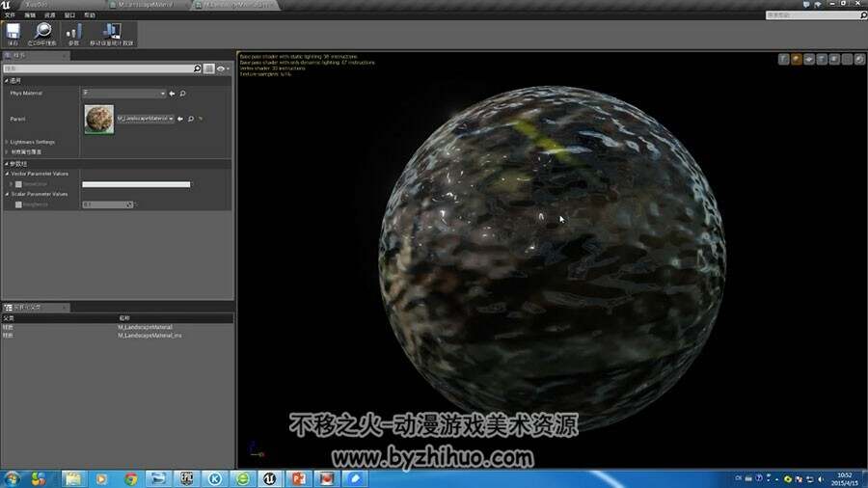Open the 文件 (File) menu
Screen dimensions: 868x488
point(10,14)
